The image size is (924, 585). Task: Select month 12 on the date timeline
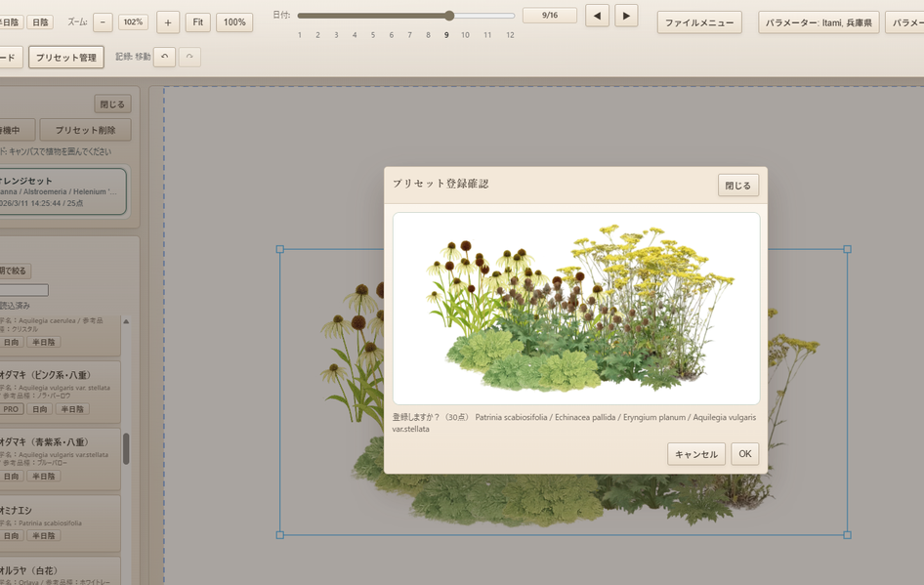point(510,35)
